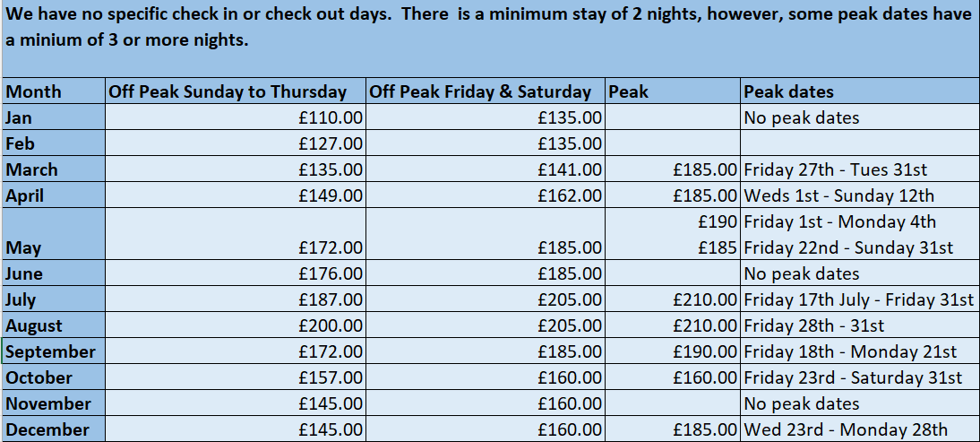Click the Friday 27th - Tues 31st cell
The width and height of the screenshot is (980, 442).
[x=858, y=169]
